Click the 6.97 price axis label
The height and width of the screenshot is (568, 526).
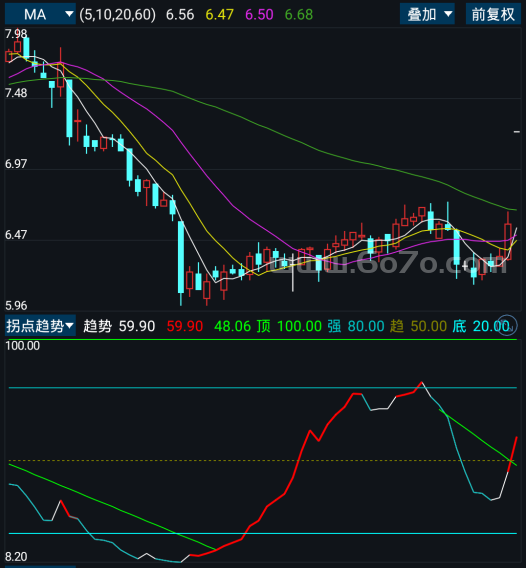pos(16,164)
